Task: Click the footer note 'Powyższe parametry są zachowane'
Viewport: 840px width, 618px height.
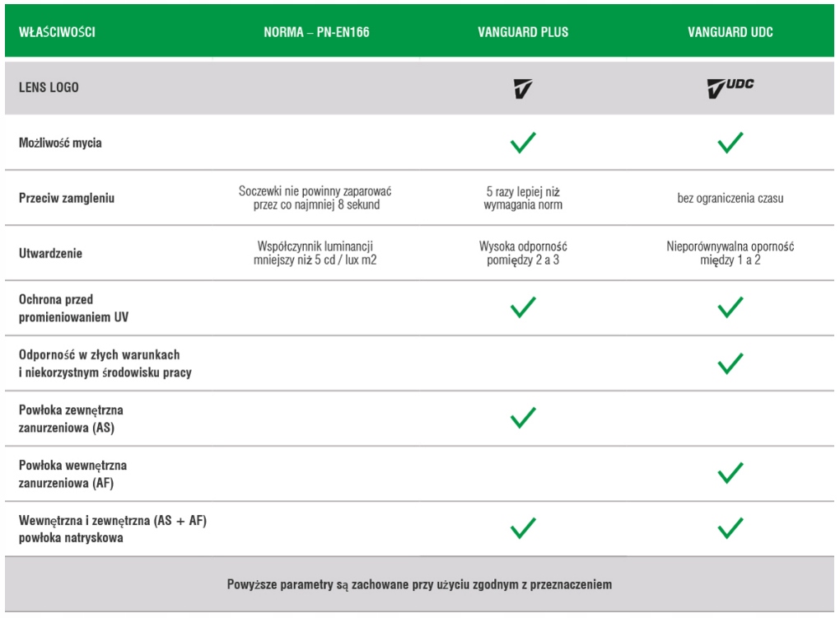Action: 419,584
